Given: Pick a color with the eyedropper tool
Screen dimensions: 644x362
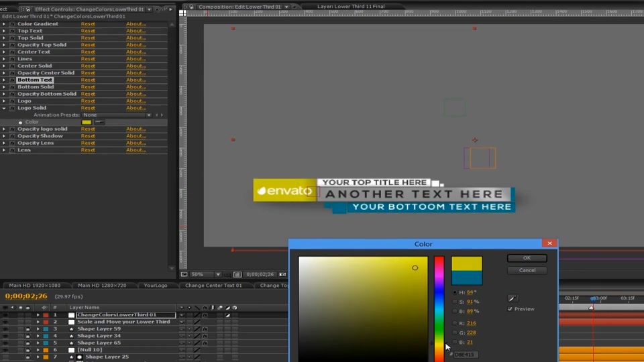Looking at the screenshot, I should click(x=513, y=298).
